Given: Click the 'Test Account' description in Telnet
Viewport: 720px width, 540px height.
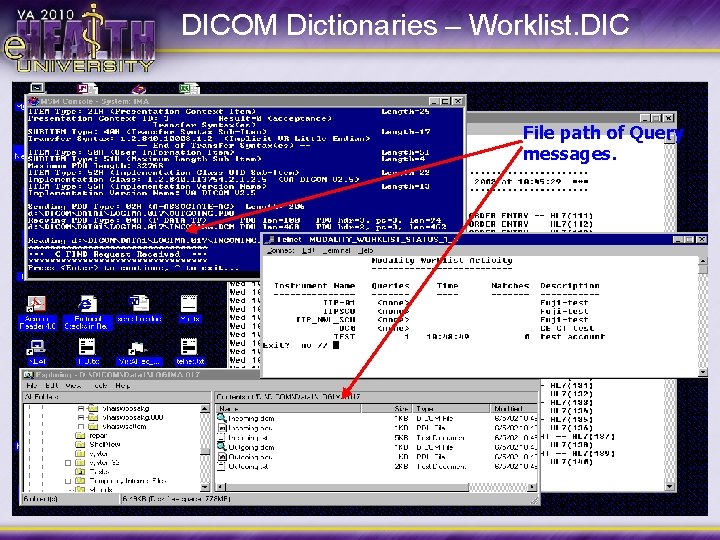Looking at the screenshot, I should point(573,337).
